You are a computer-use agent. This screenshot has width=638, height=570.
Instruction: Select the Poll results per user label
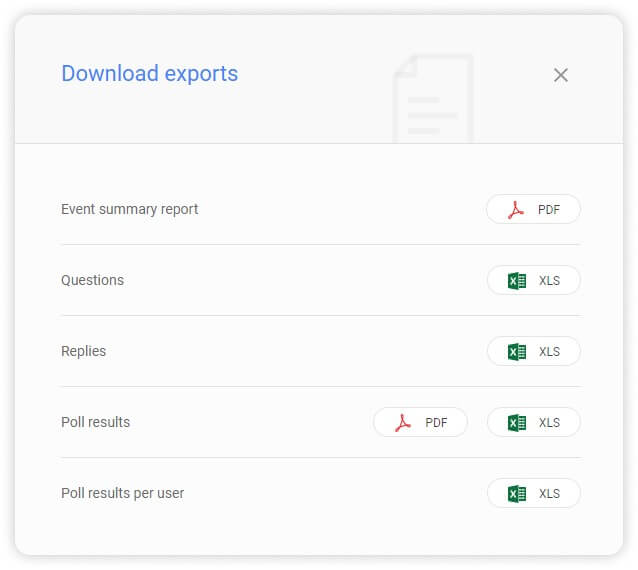tap(122, 494)
